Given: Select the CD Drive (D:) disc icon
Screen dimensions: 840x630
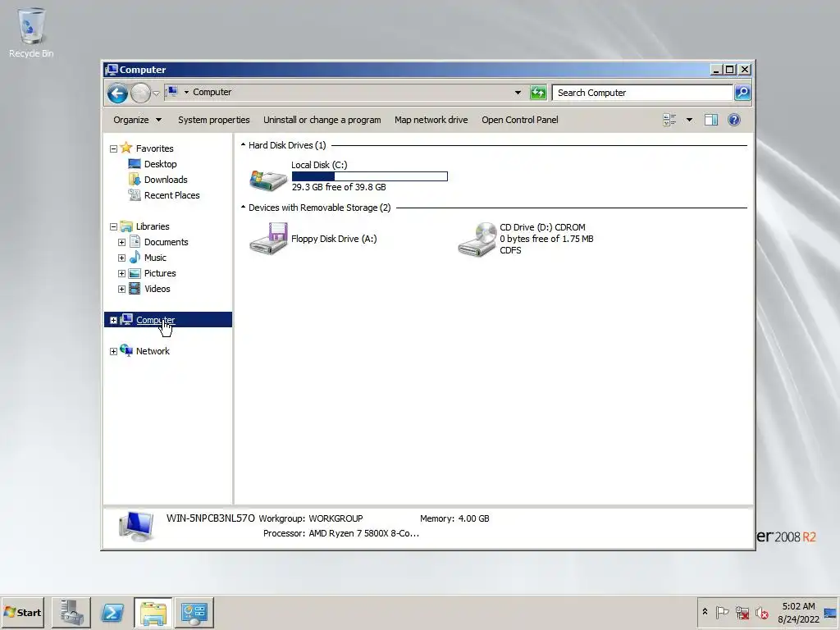Looking at the screenshot, I should tap(477, 240).
